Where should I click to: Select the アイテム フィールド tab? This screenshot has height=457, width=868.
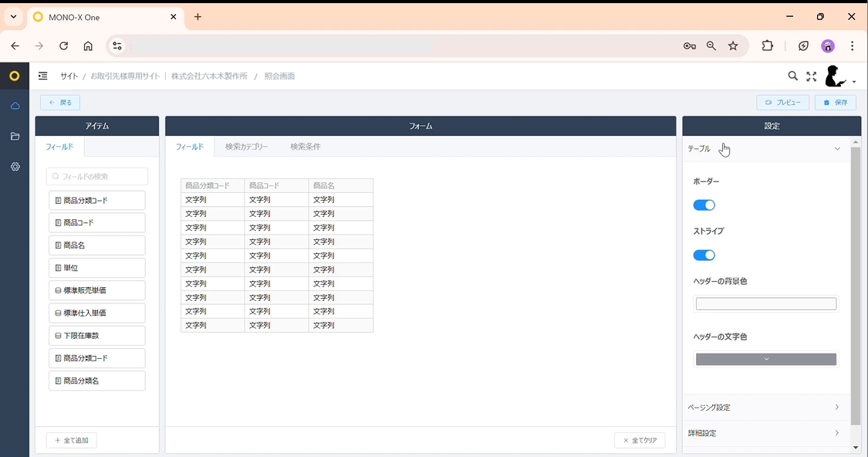click(59, 147)
